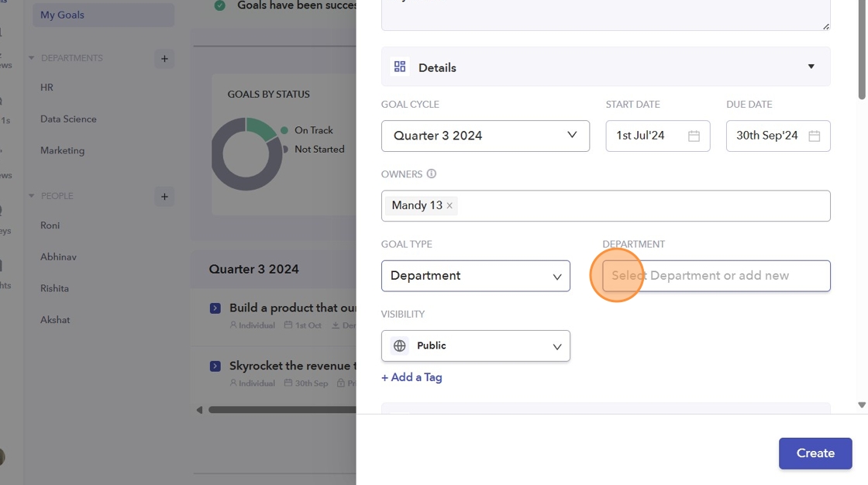Collapse the Details section arrow
This screenshot has width=868, height=485.
(811, 67)
